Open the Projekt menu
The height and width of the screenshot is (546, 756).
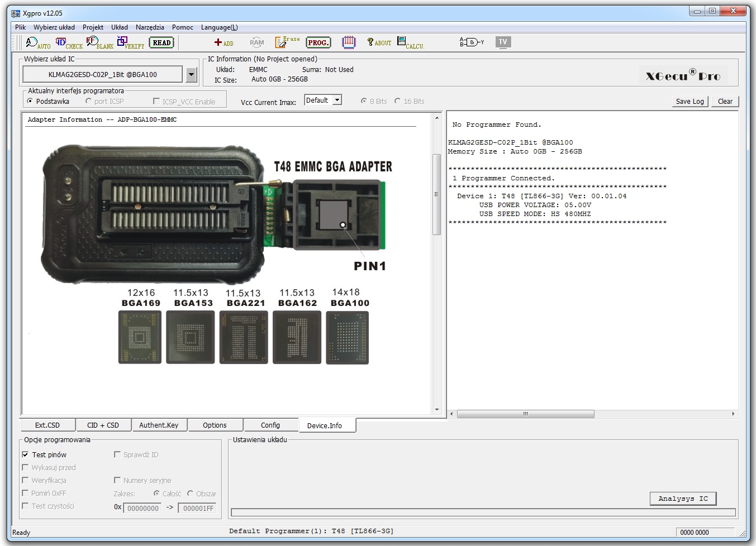(x=93, y=27)
